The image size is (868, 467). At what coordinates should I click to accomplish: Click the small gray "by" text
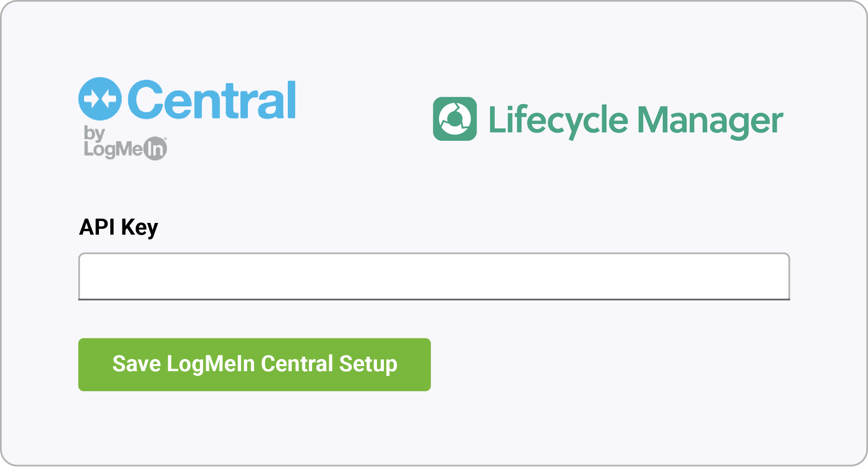[94, 134]
